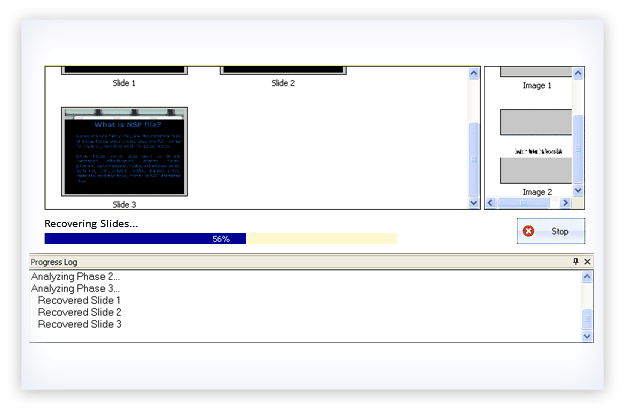Select the 'Recovered Slide 2' log entry
Screen dimensions: 624x409
79,312
